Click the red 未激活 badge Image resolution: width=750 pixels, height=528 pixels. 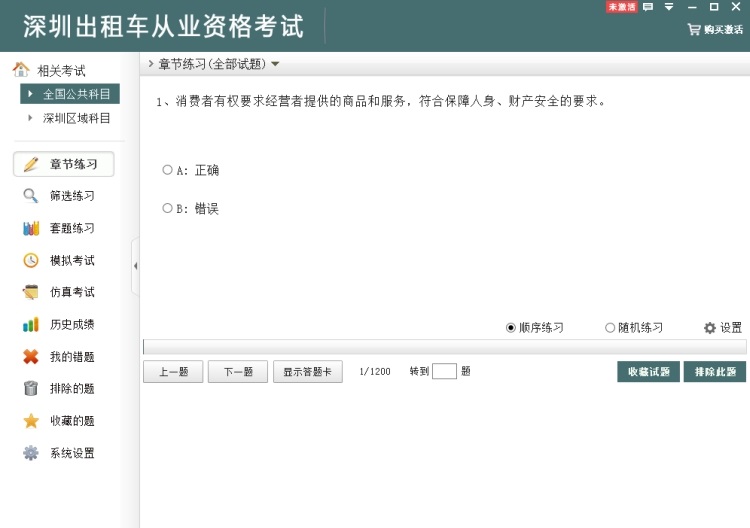click(x=622, y=7)
